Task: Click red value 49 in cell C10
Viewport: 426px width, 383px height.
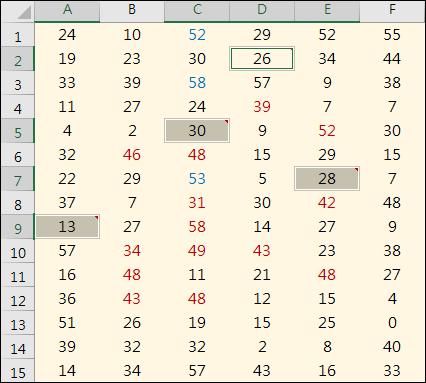Action: tap(197, 251)
